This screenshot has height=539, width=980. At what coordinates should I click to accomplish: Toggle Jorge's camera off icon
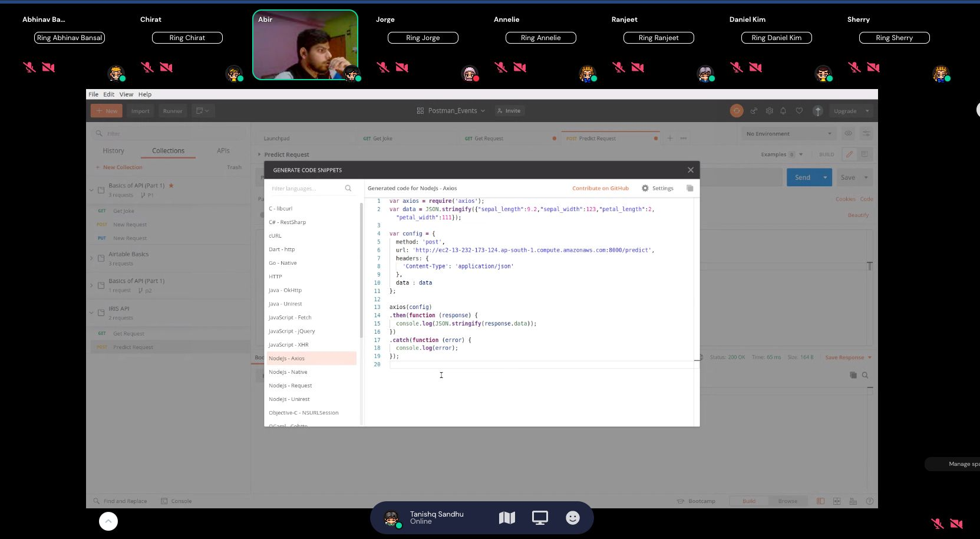[x=402, y=67]
